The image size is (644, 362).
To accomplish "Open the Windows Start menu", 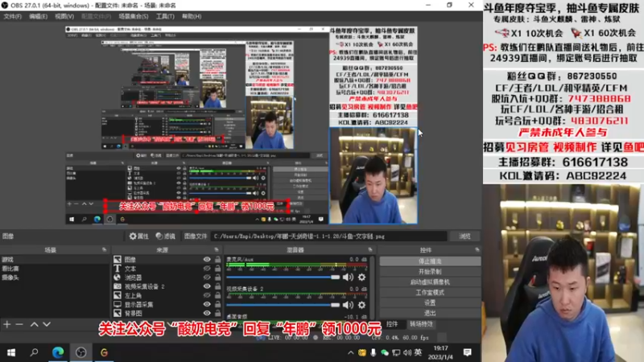I will [x=11, y=352].
